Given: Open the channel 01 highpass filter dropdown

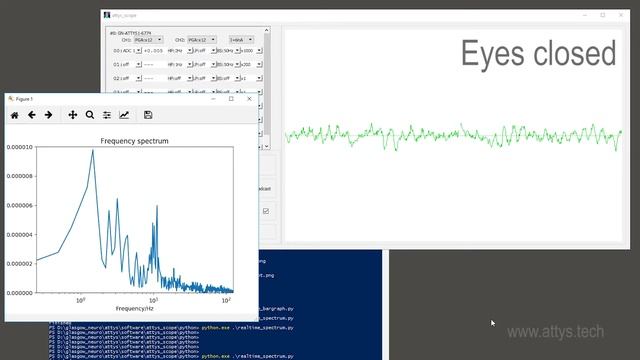Looking at the screenshot, I should 180,64.
